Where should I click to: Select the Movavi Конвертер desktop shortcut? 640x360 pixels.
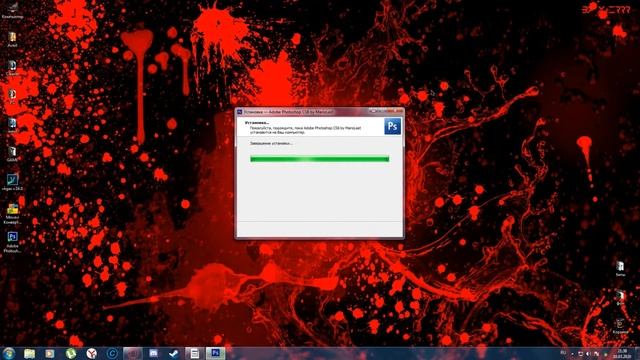[12, 214]
